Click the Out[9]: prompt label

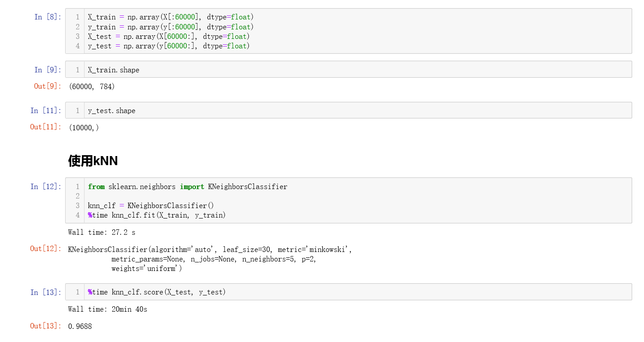click(48, 86)
